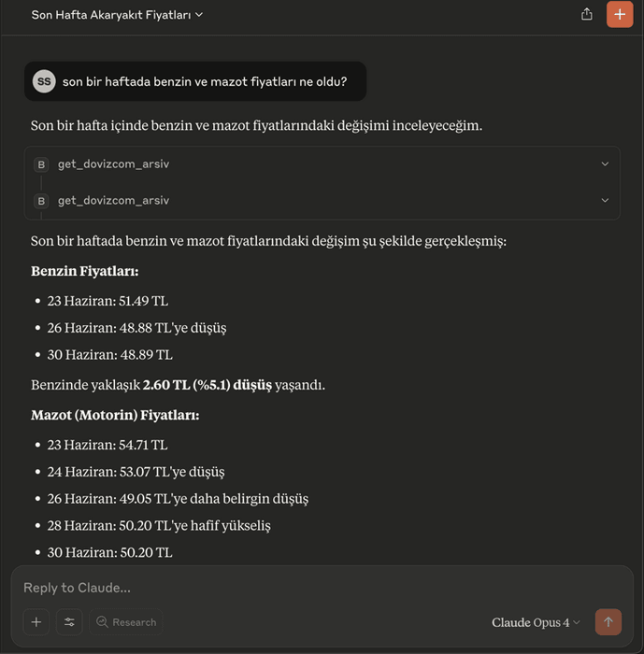This screenshot has height=654, width=644.
Task: Click the SS user avatar
Action: 44,81
